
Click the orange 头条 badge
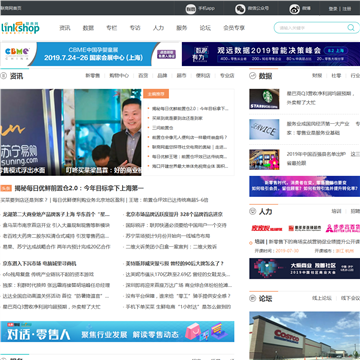[6, 188]
